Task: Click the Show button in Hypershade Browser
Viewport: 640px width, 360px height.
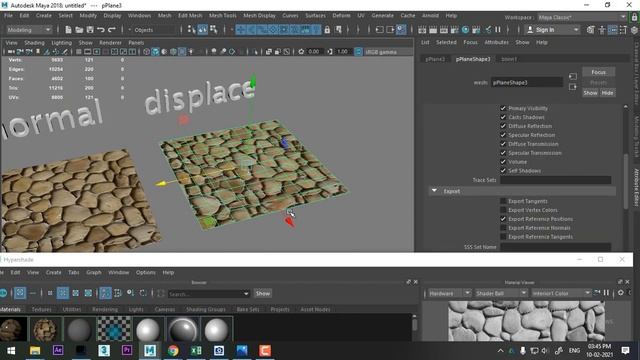Action: pos(262,293)
